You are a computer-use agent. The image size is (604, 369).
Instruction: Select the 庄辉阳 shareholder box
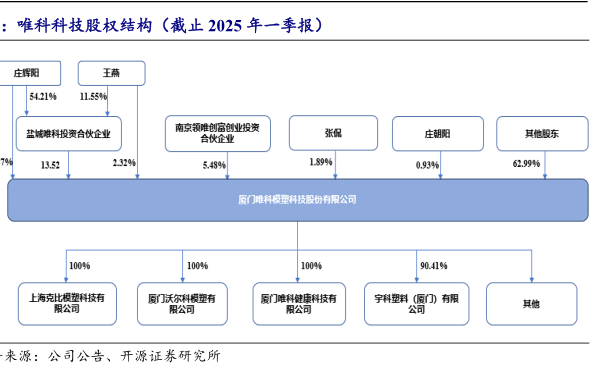pos(30,73)
